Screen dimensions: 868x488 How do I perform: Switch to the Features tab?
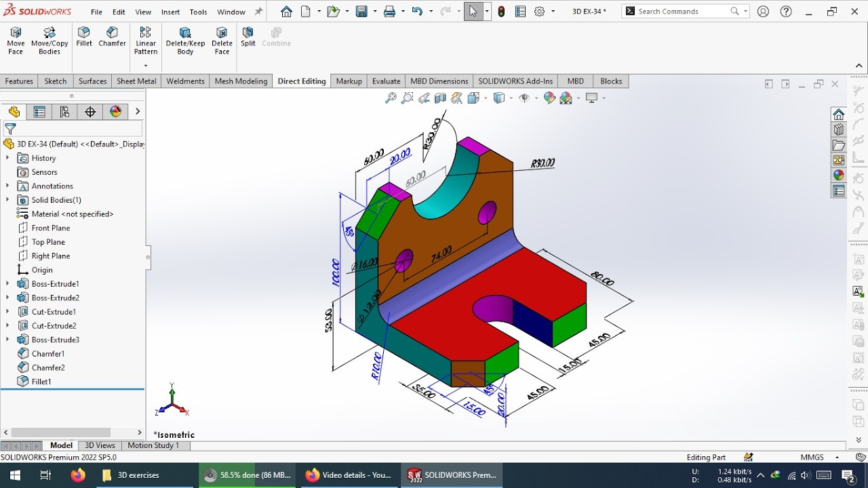pyautogui.click(x=19, y=81)
